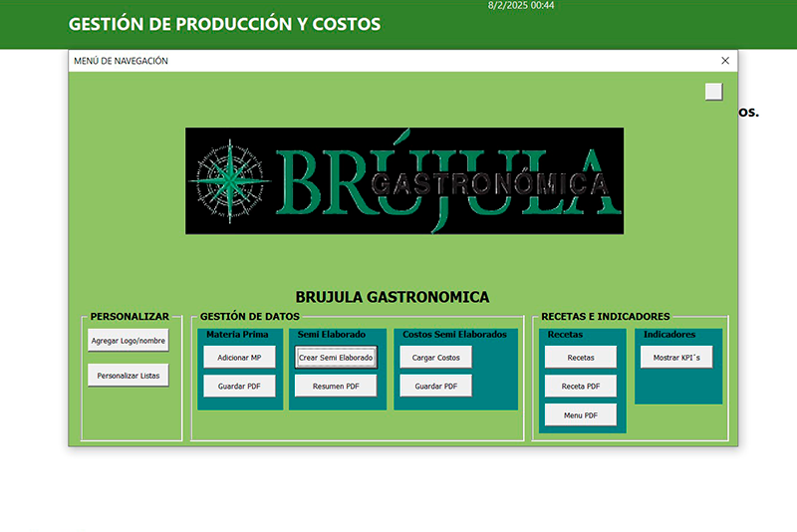The height and width of the screenshot is (532, 797).
Task: Click the GESTIÓN DE PRODUCCIÓN Y COSTOS header
Action: (x=225, y=24)
